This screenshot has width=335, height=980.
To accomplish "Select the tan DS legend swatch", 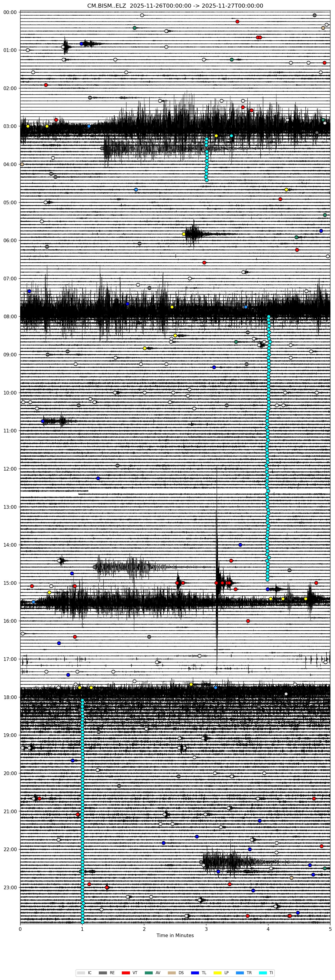I will click(x=172, y=970).
